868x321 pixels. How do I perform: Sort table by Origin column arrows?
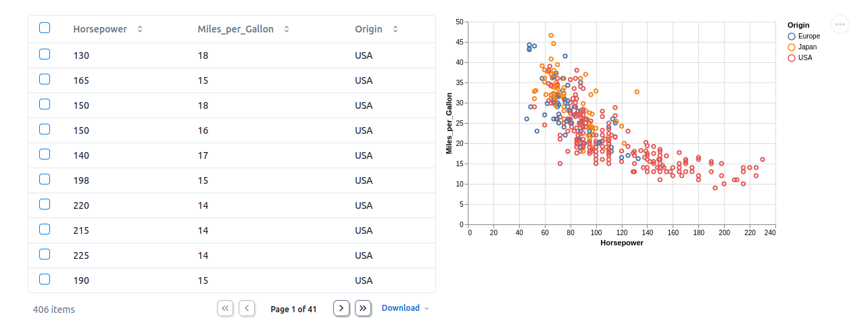[395, 29]
